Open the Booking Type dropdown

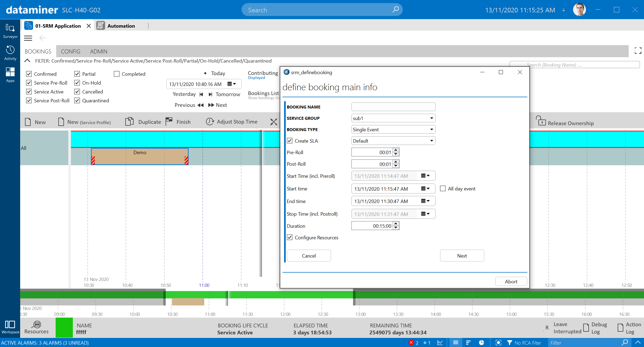pyautogui.click(x=431, y=129)
